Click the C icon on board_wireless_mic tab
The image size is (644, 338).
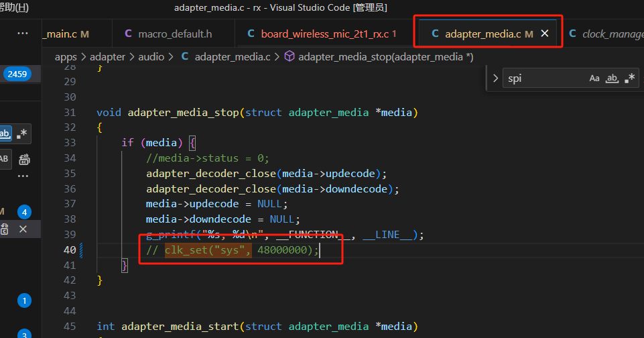click(251, 34)
